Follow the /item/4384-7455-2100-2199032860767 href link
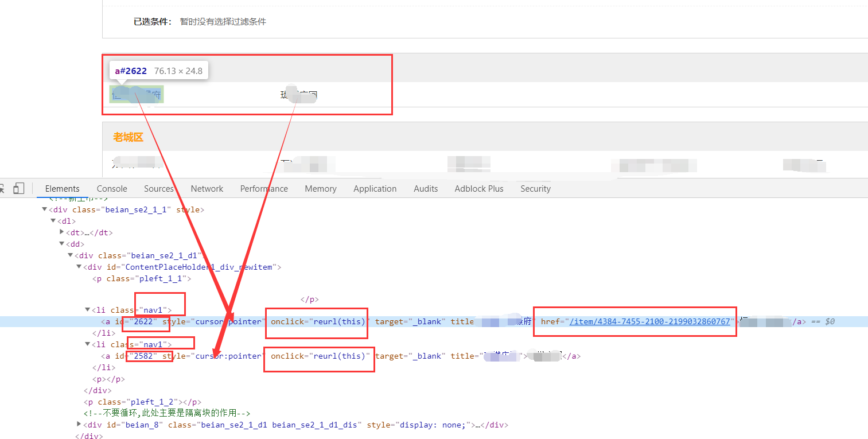868x439 pixels. [x=650, y=321]
